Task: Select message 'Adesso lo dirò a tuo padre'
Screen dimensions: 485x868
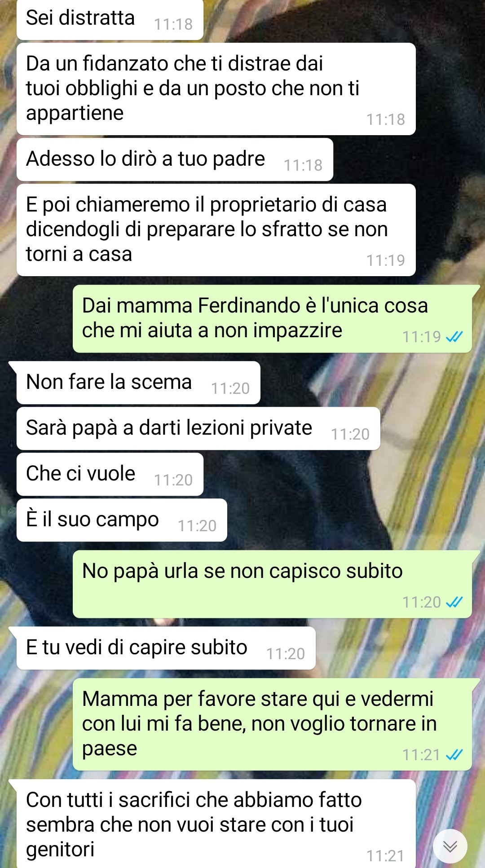Action: tap(175, 159)
